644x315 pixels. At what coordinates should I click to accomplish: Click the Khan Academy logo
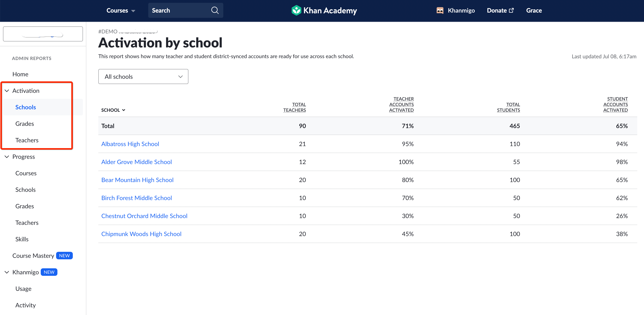(x=324, y=10)
